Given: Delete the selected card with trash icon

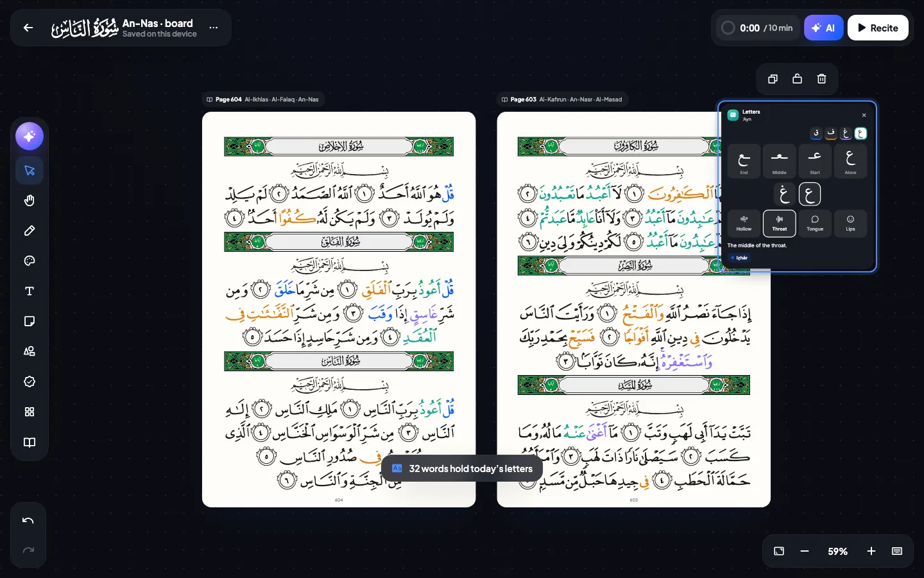Looking at the screenshot, I should pos(821,79).
